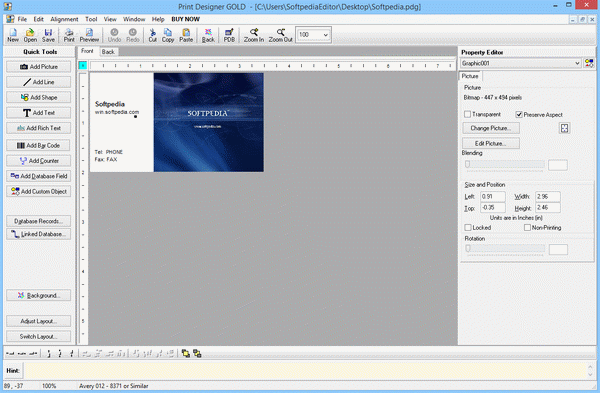600x393 pixels.
Task: Open the Graphic001 object selector dropdown
Action: coord(577,64)
